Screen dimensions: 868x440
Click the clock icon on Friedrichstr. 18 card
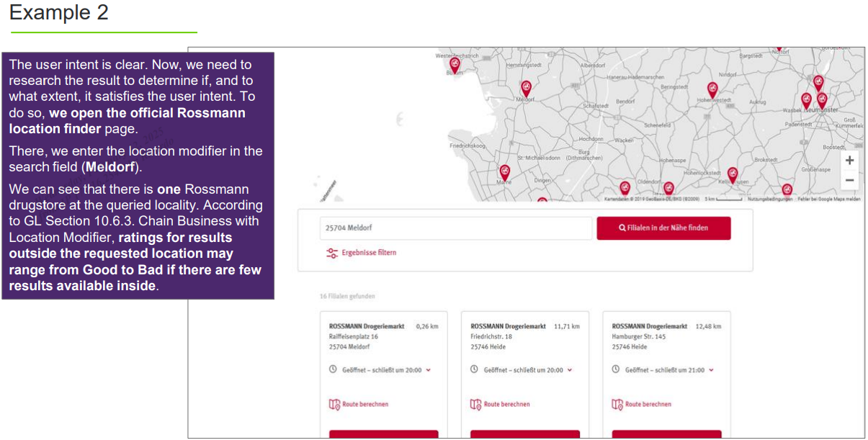pyautogui.click(x=474, y=369)
